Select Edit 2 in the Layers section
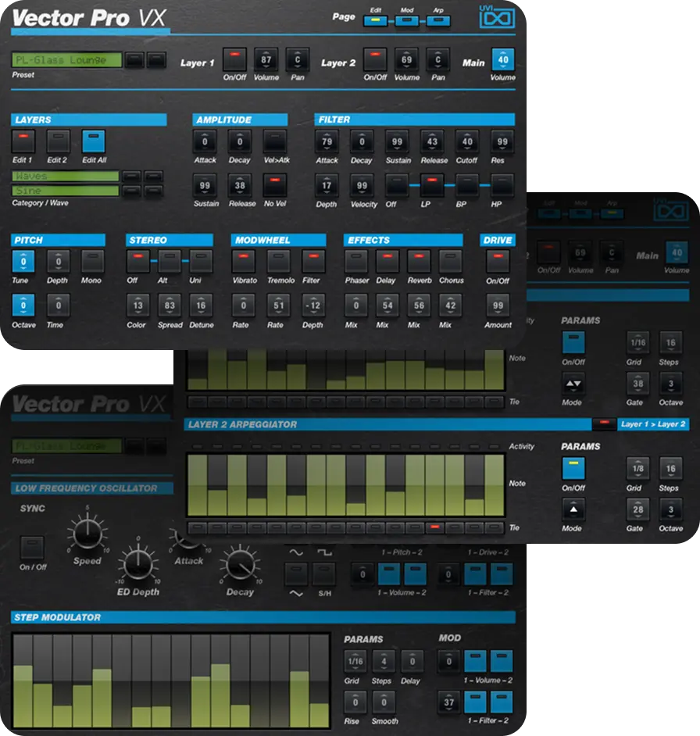The height and width of the screenshot is (736, 700). pos(59,141)
